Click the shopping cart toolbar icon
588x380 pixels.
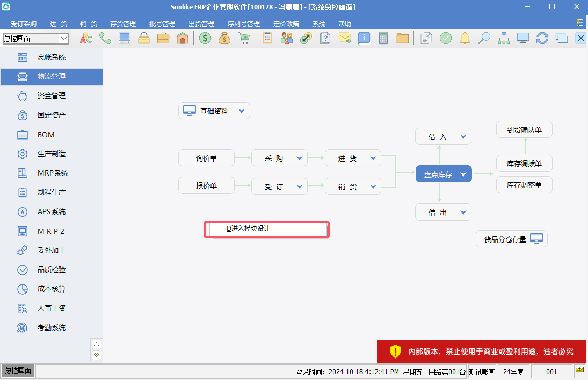click(x=244, y=38)
